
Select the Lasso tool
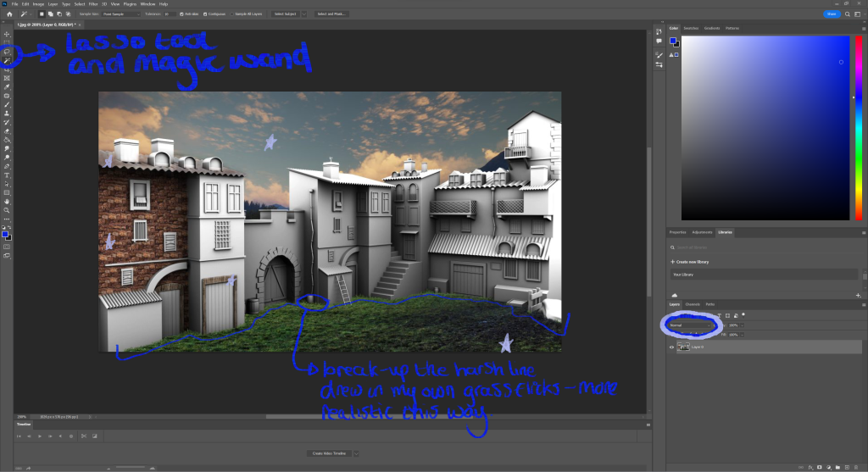coord(7,52)
